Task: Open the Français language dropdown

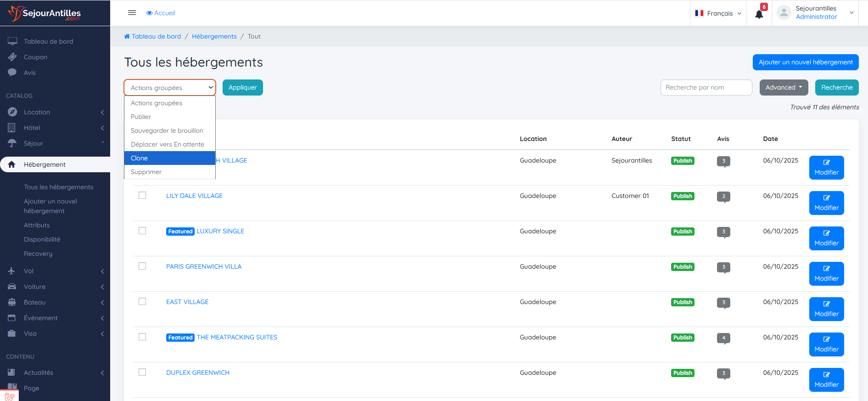Action: (x=718, y=13)
